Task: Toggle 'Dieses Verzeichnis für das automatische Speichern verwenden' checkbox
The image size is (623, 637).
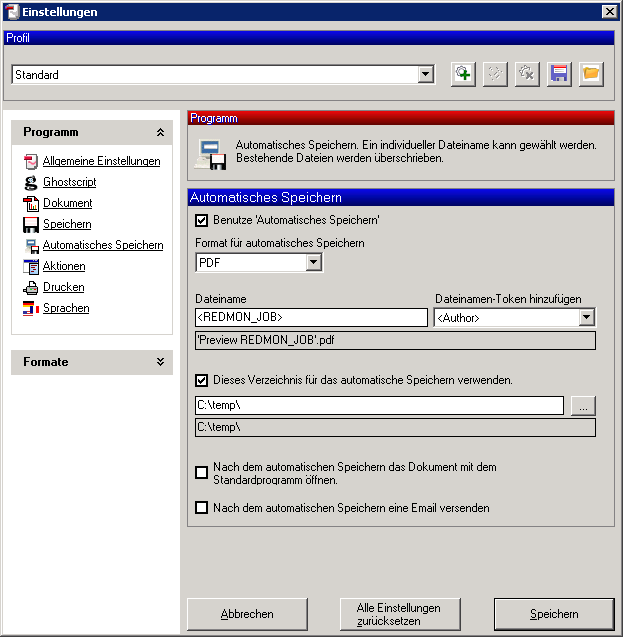Action: click(201, 380)
